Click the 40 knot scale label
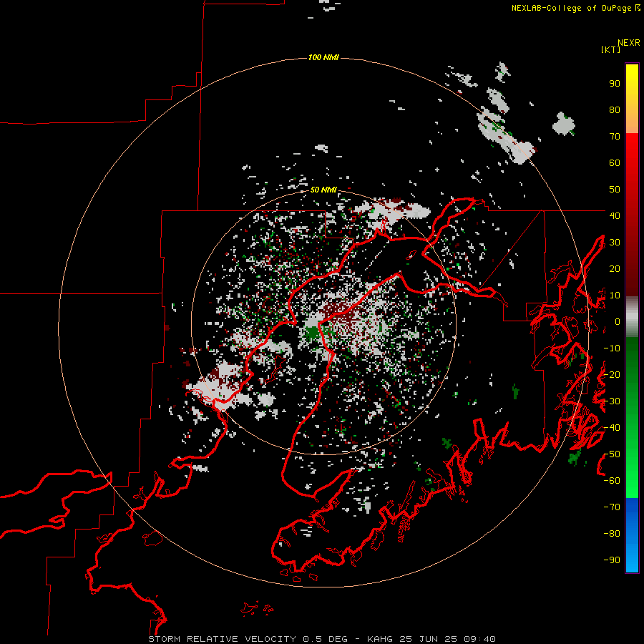 [615, 215]
